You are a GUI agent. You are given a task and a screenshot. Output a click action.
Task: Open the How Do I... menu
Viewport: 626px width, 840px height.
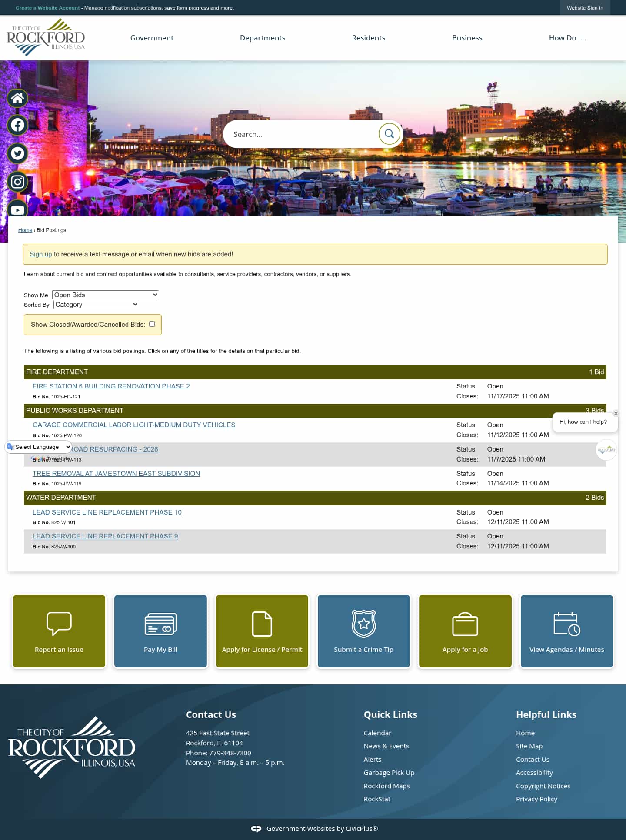(x=567, y=38)
